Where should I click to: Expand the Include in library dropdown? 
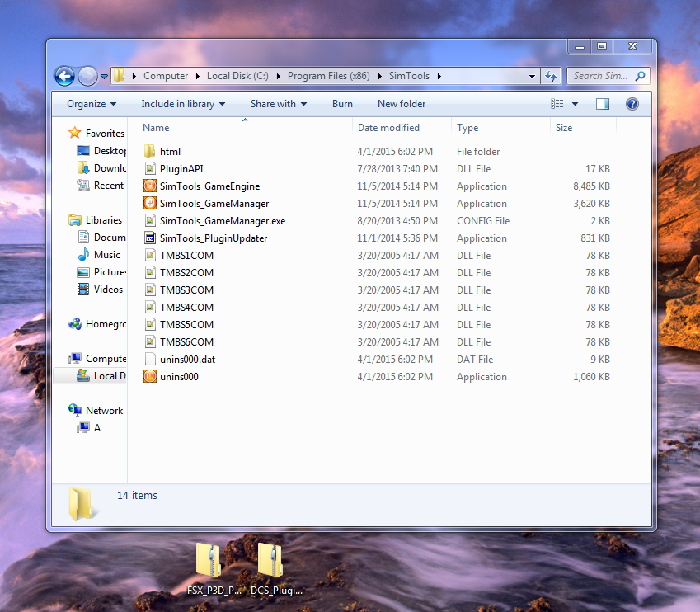184,104
